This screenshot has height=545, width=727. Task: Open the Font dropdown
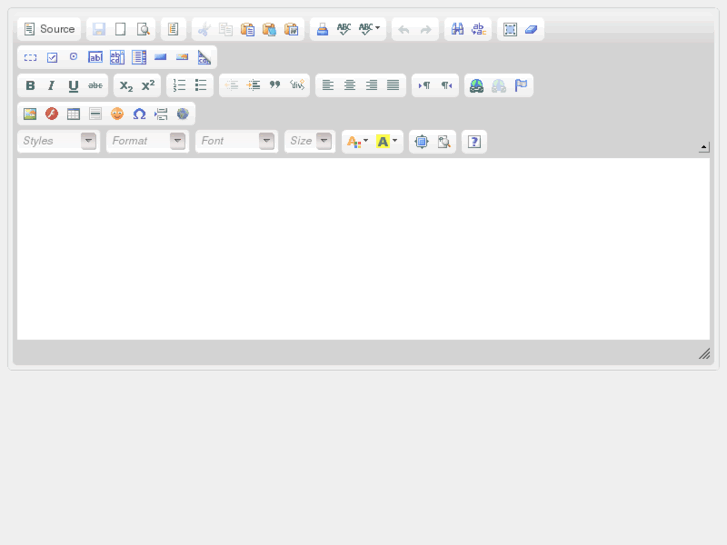click(237, 141)
